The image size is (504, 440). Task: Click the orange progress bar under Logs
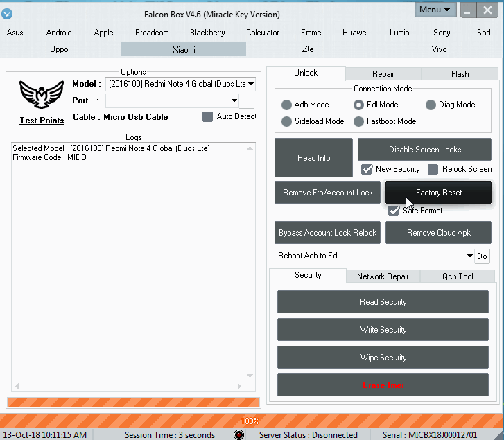point(133,403)
